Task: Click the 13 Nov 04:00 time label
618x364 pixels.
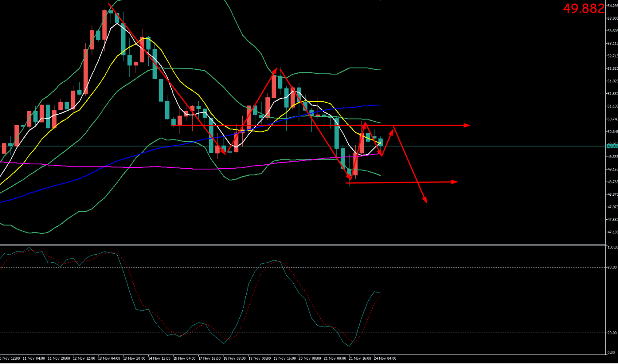Action: (x=110, y=358)
